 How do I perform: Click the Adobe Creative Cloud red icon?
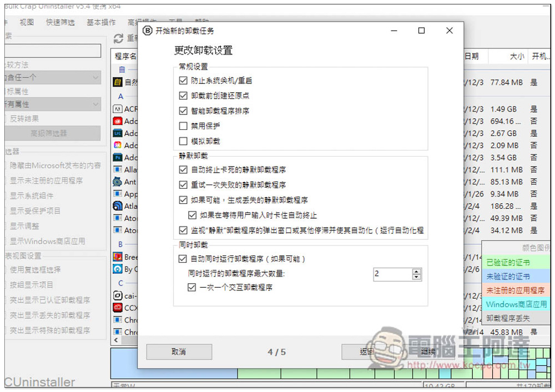(x=118, y=121)
